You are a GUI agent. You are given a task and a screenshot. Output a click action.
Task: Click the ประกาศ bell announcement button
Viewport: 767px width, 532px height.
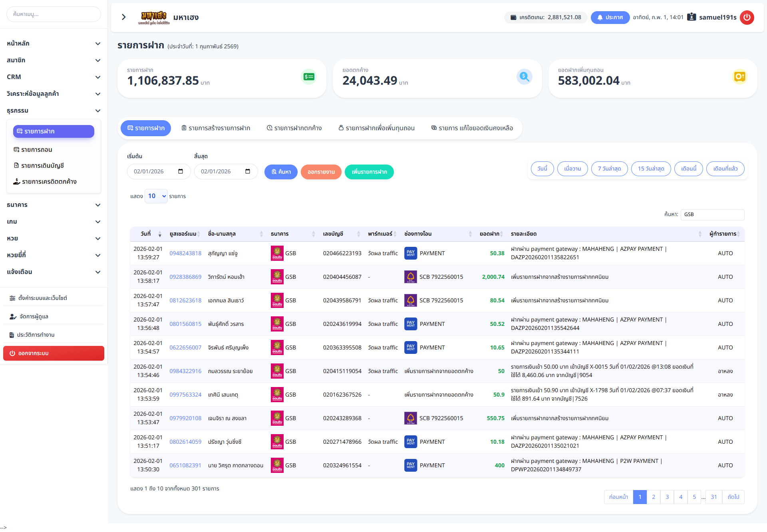coord(610,17)
